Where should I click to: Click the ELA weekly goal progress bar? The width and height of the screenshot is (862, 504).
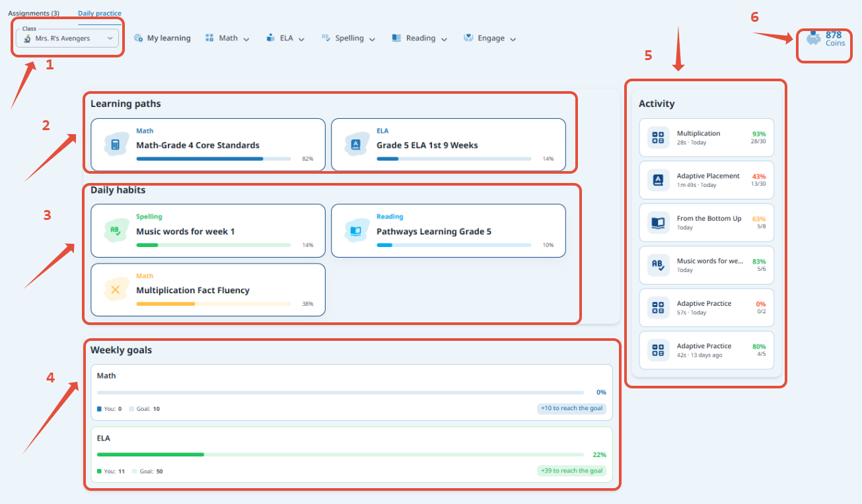[340, 454]
